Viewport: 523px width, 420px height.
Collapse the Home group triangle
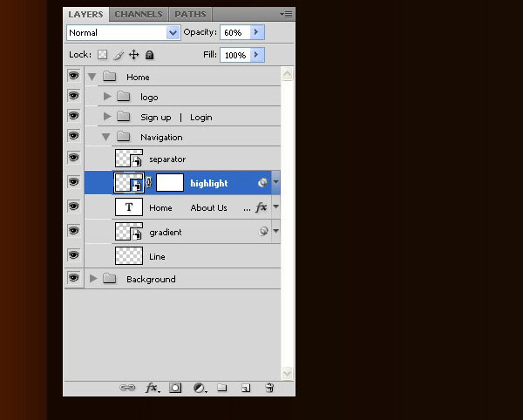[x=92, y=77]
